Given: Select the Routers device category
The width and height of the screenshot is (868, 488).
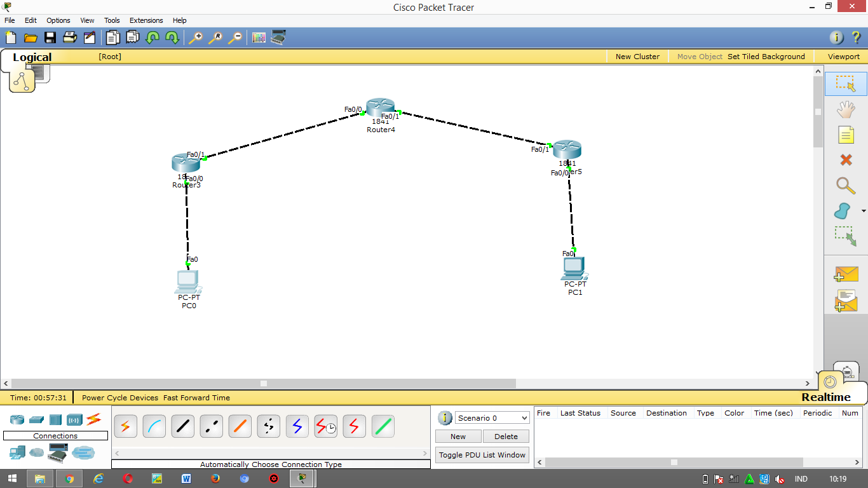Looking at the screenshot, I should 17,419.
